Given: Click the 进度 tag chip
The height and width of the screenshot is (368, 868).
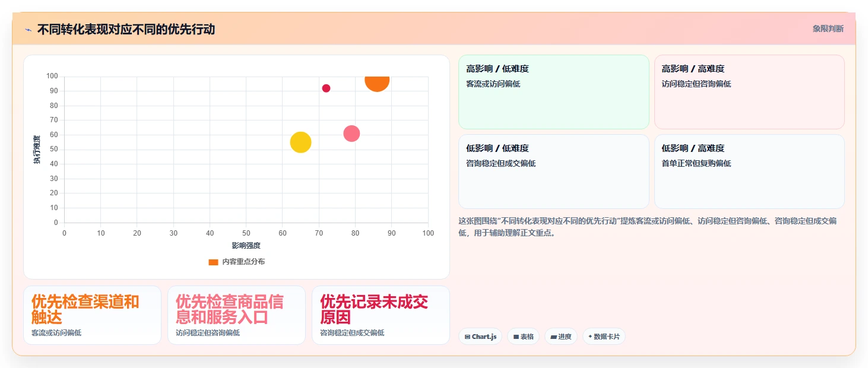Looking at the screenshot, I should click(x=560, y=337).
